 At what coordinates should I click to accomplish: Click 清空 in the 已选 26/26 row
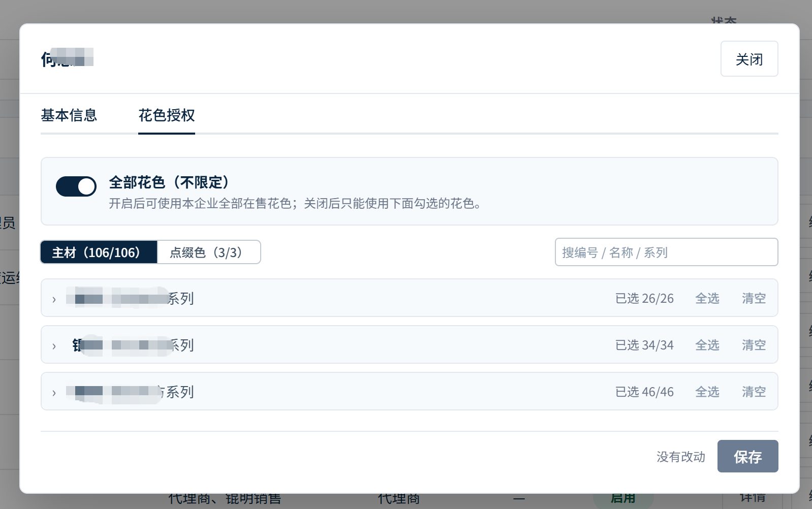tap(754, 298)
